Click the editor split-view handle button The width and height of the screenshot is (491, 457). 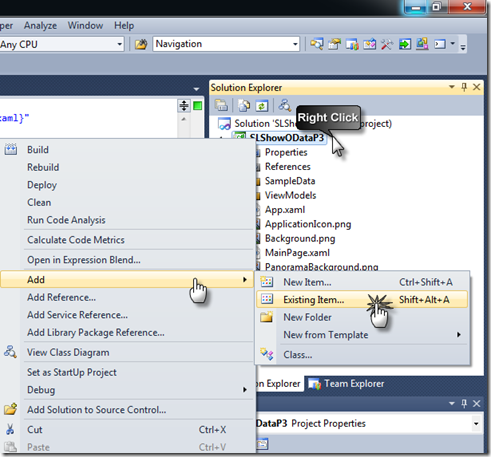point(184,105)
